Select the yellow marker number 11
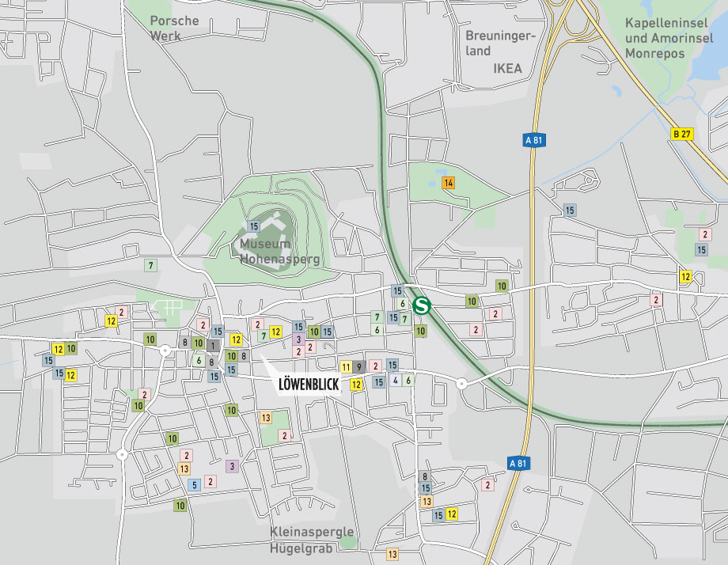728x565 pixels. pyautogui.click(x=346, y=366)
